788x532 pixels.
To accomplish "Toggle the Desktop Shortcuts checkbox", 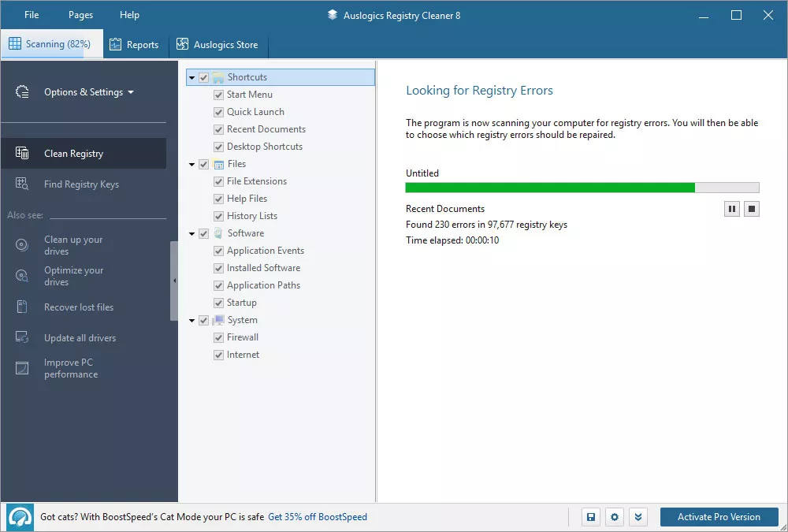I will (x=218, y=147).
